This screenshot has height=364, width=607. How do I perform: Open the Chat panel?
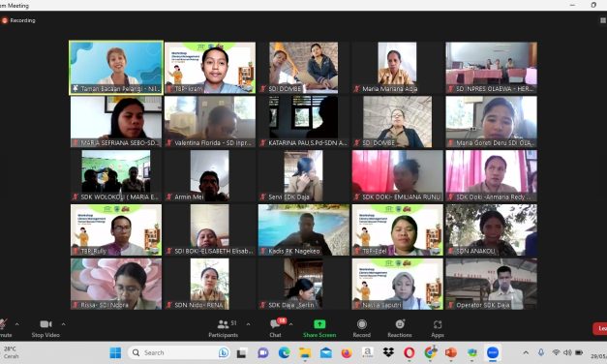(x=276, y=328)
